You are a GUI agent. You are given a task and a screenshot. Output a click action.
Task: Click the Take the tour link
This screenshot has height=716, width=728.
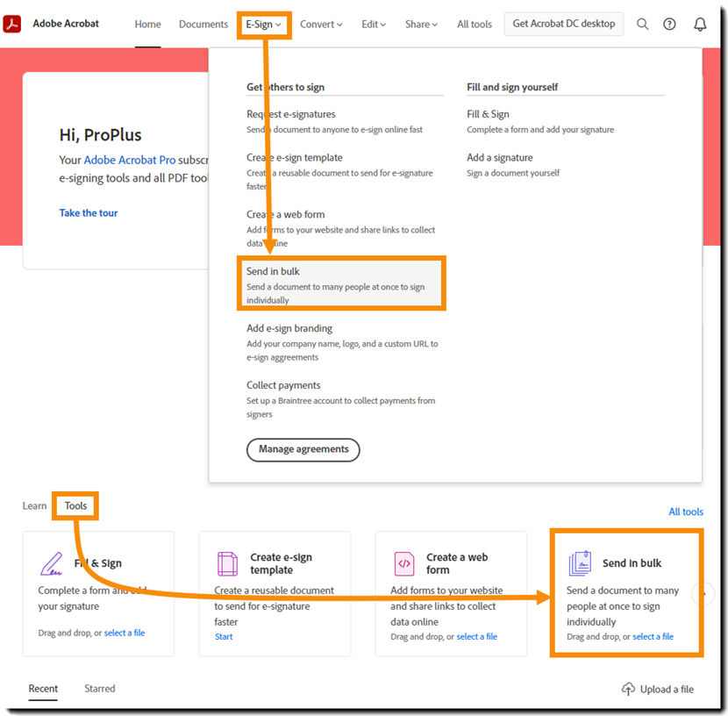point(89,213)
